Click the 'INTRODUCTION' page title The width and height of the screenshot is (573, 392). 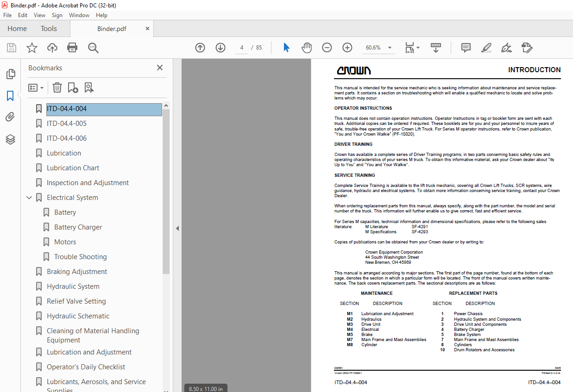tap(534, 70)
